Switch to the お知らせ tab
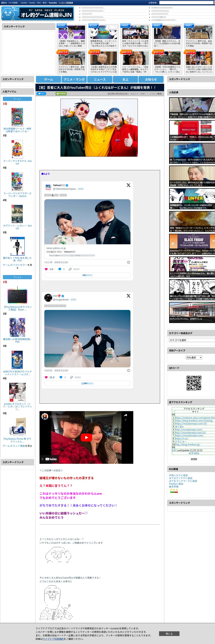 [x=151, y=79]
